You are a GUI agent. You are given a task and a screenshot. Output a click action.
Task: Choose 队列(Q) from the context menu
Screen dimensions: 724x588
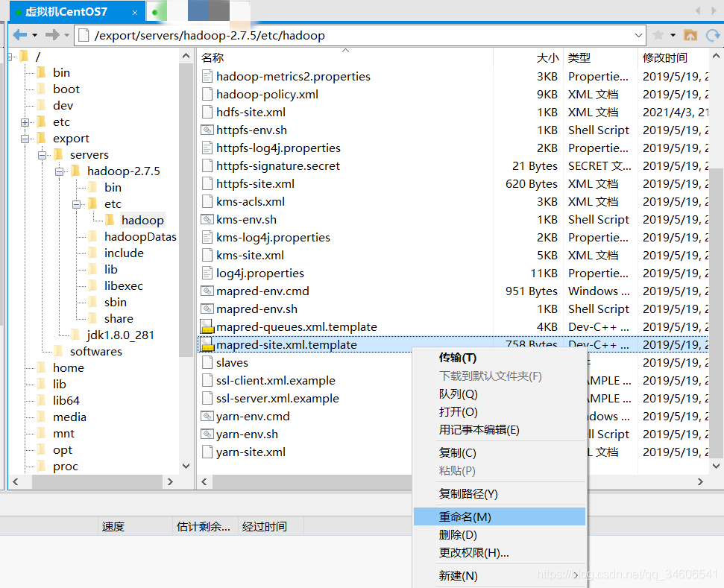click(x=499, y=393)
